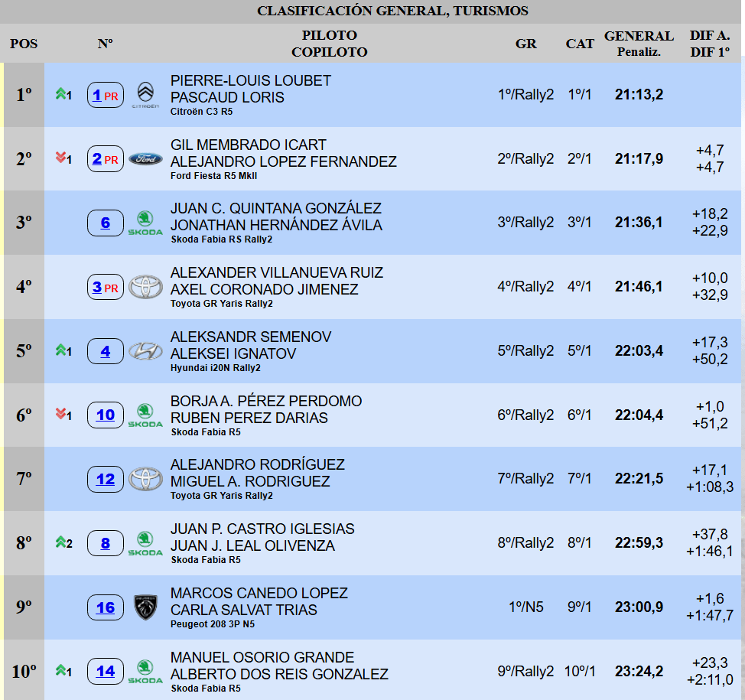Follow the link for car number 12
Image resolution: width=745 pixels, height=700 pixels.
pyautogui.click(x=106, y=480)
